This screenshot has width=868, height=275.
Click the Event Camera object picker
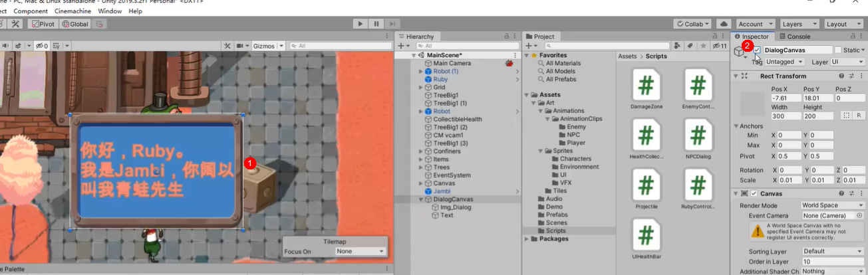[860, 216]
